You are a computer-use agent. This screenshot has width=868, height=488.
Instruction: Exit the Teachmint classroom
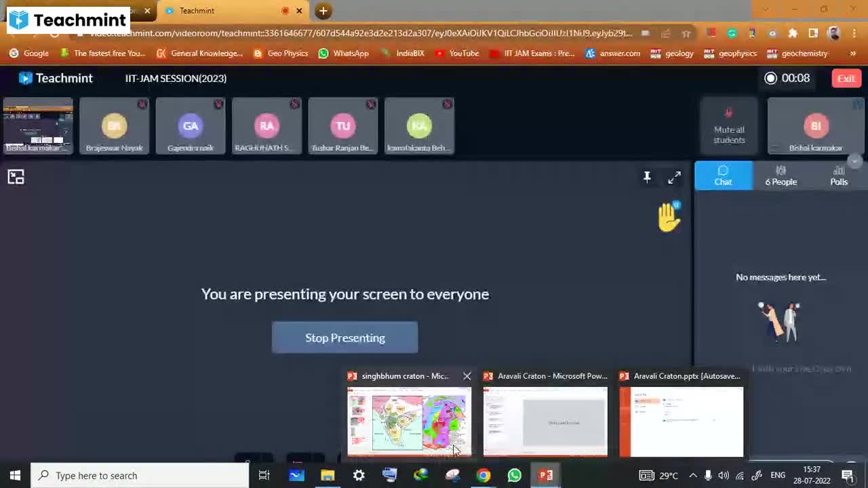(846, 79)
